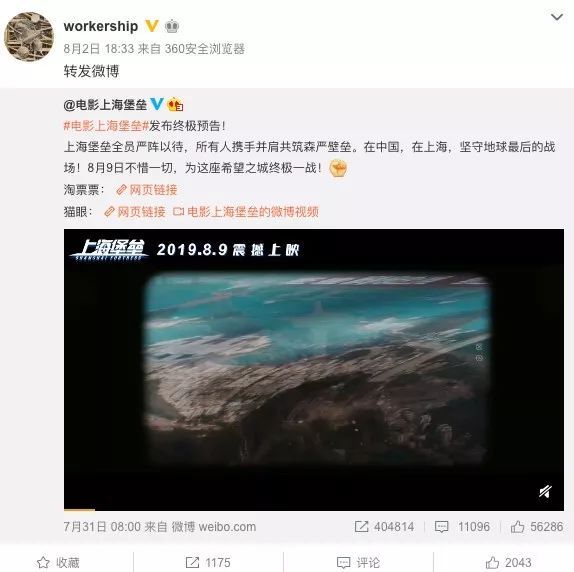
Task: Like the original post with 56286 likes
Action: [537, 527]
